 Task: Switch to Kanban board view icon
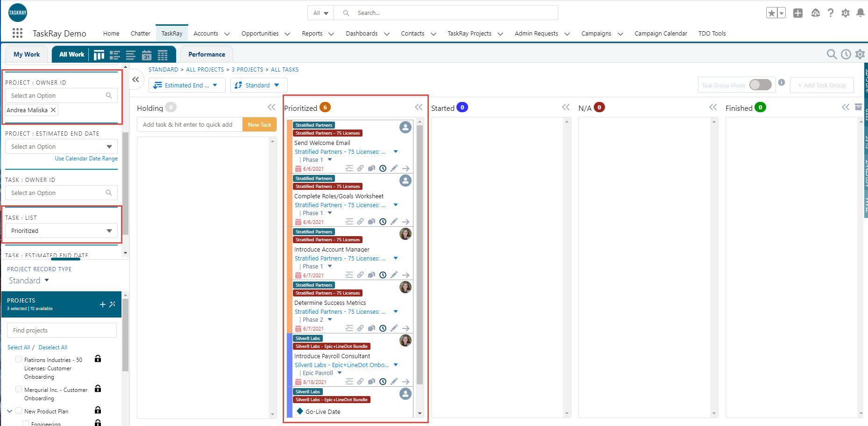coord(99,55)
